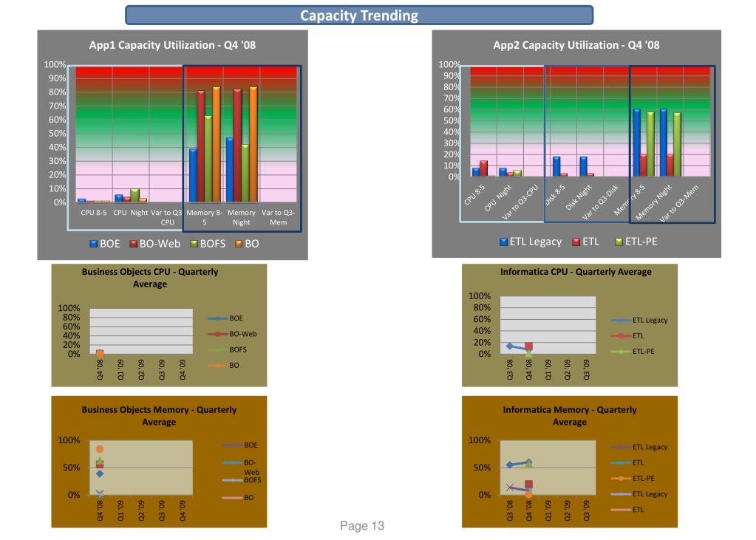Viewport: 756px width, 540px height.
Task: Click BO-Web legend entry in Business Objects CPU chart
Action: coord(232,334)
